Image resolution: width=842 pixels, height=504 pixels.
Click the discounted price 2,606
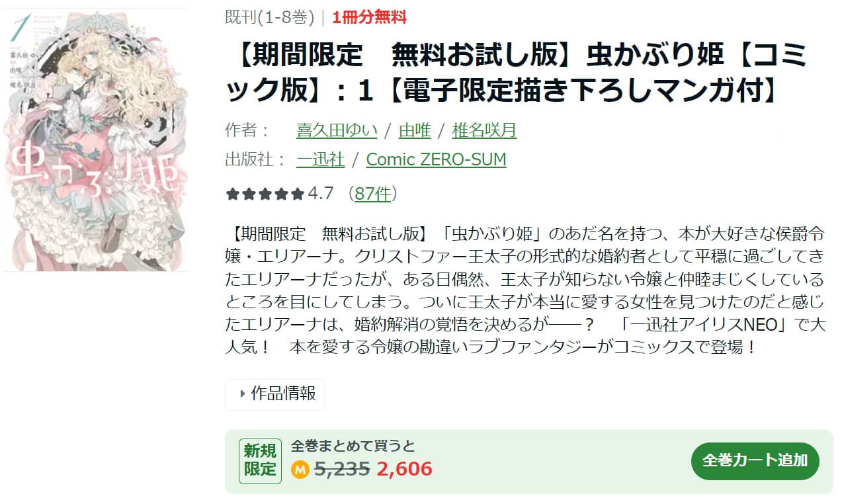point(404,469)
